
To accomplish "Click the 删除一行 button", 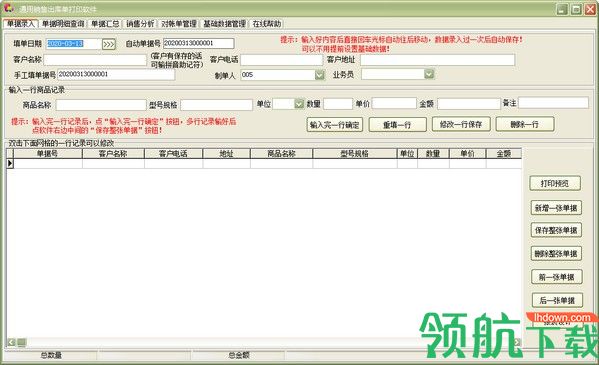I will (x=525, y=124).
